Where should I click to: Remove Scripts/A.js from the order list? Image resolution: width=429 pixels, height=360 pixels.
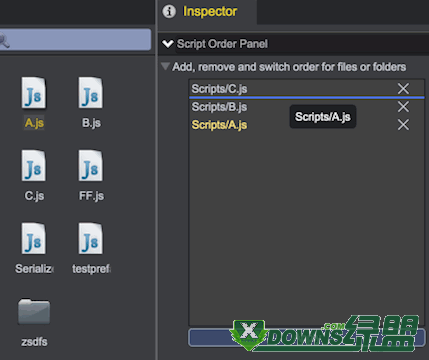[403, 125]
